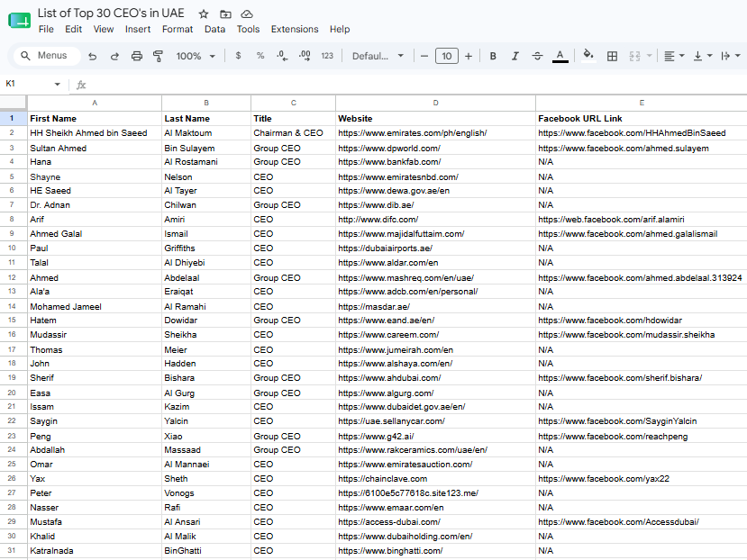Screen dimensions: 747x560
Task: Increase font size with plus button
Action: (469, 56)
